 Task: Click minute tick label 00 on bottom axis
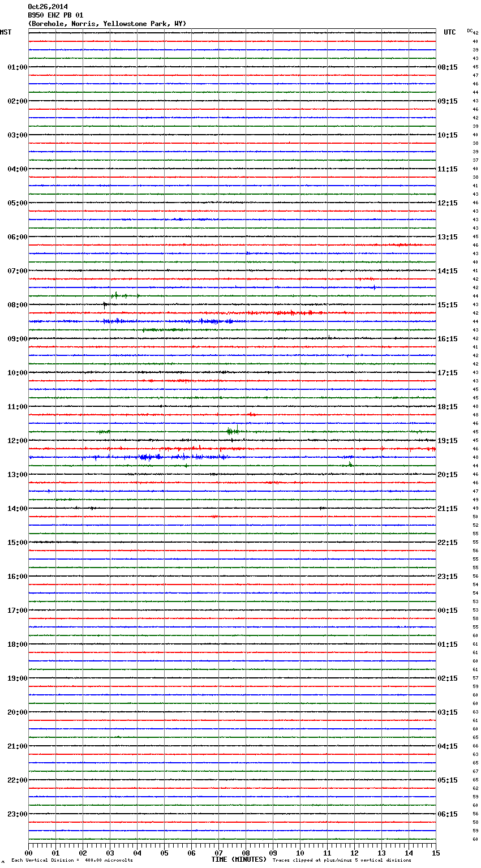coord(28,853)
